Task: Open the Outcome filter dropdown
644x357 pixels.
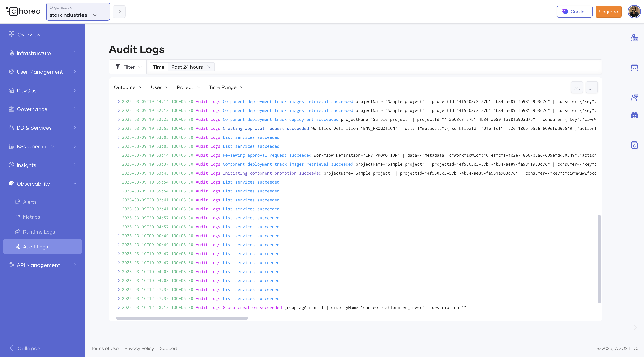Action: [x=128, y=87]
